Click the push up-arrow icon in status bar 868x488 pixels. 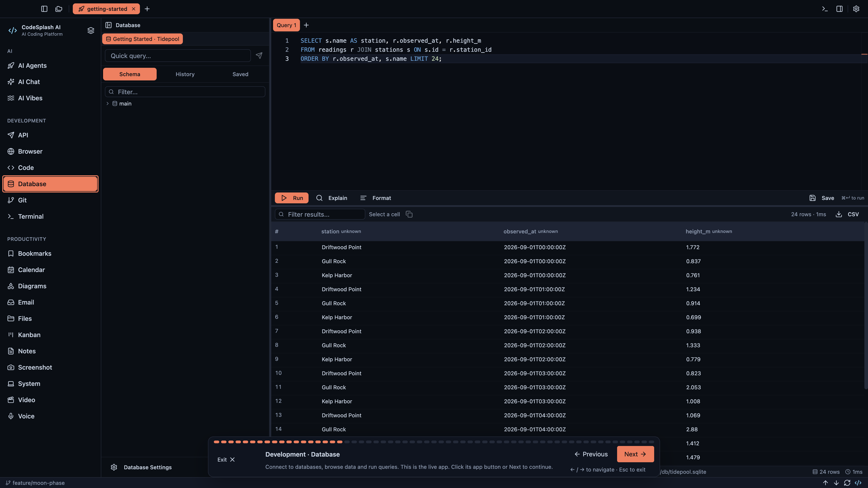825,483
